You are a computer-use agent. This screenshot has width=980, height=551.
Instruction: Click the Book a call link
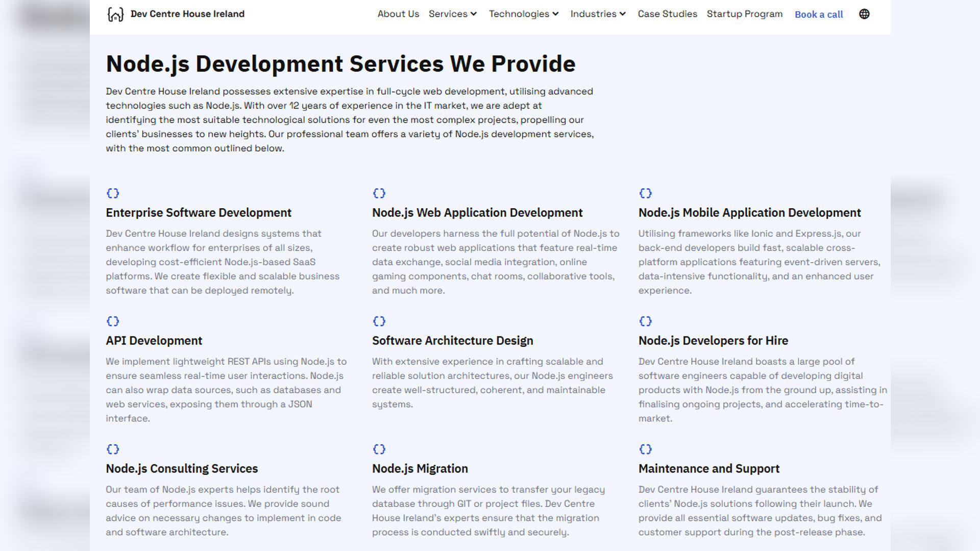click(818, 14)
